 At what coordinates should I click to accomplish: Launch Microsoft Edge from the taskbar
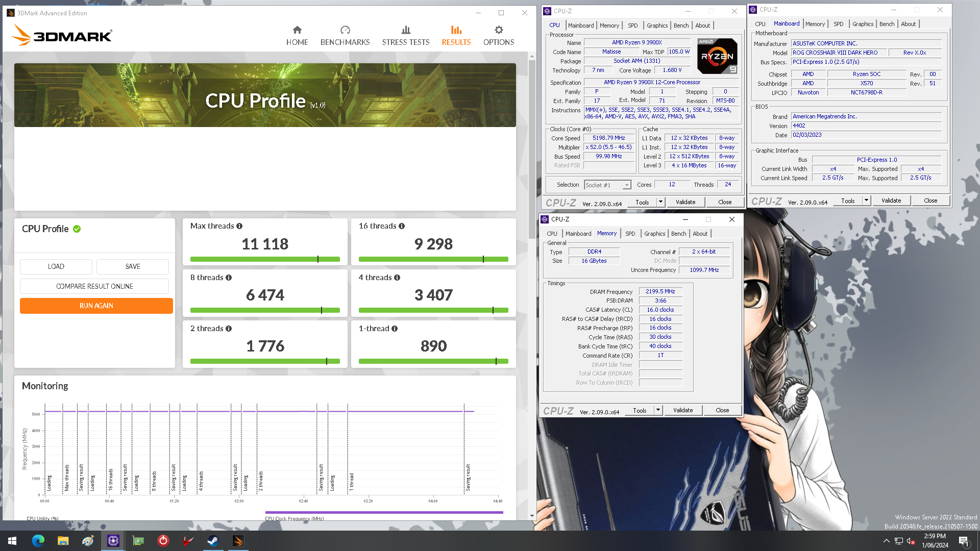click(x=38, y=541)
